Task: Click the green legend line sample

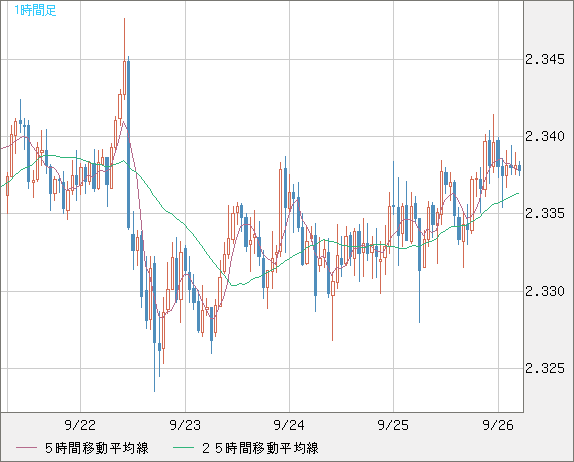Action: click(x=183, y=448)
